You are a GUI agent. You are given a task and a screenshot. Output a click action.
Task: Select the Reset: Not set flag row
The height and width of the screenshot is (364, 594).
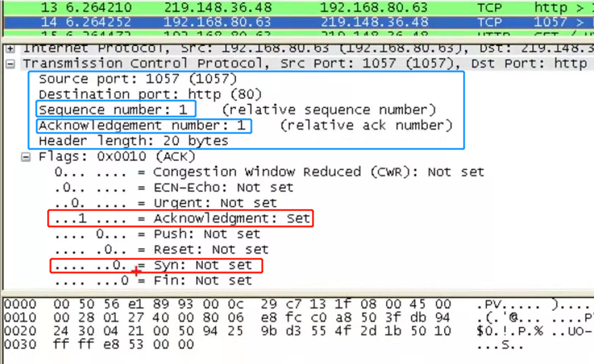coord(161,250)
